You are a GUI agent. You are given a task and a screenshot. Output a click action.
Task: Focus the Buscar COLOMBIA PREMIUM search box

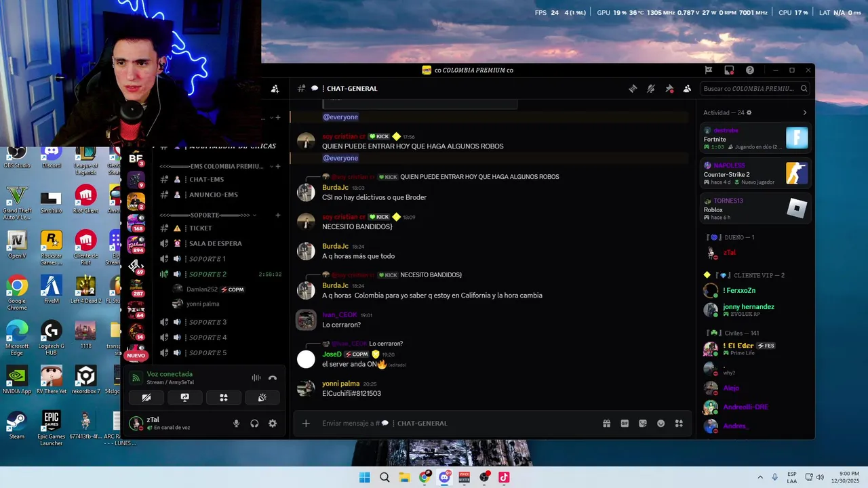click(x=755, y=89)
